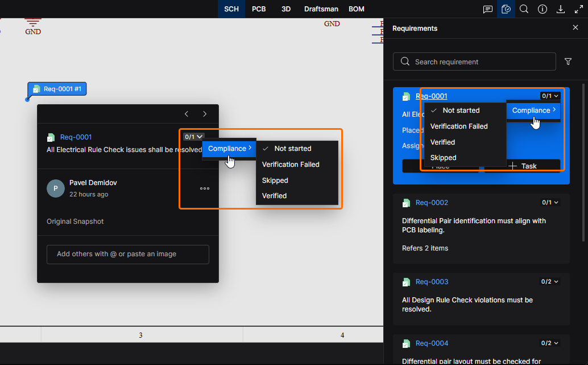
Task: Open the requirements filter funnel
Action: click(x=568, y=61)
